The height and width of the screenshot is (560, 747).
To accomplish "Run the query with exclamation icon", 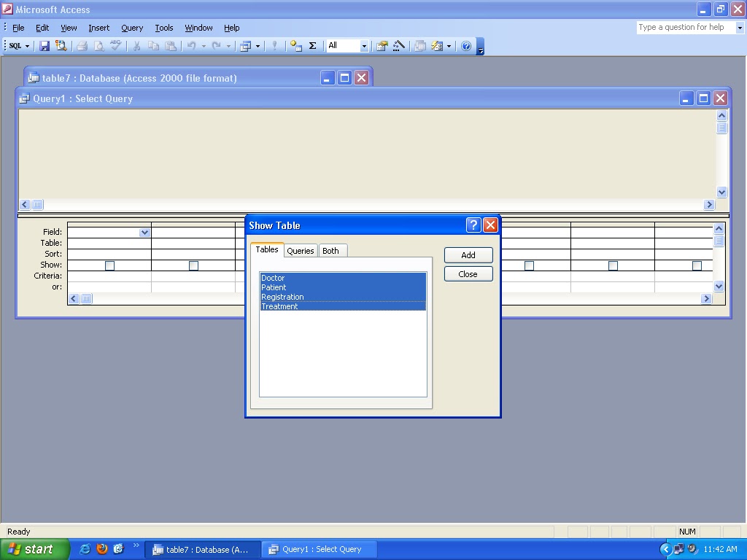I will coord(274,46).
